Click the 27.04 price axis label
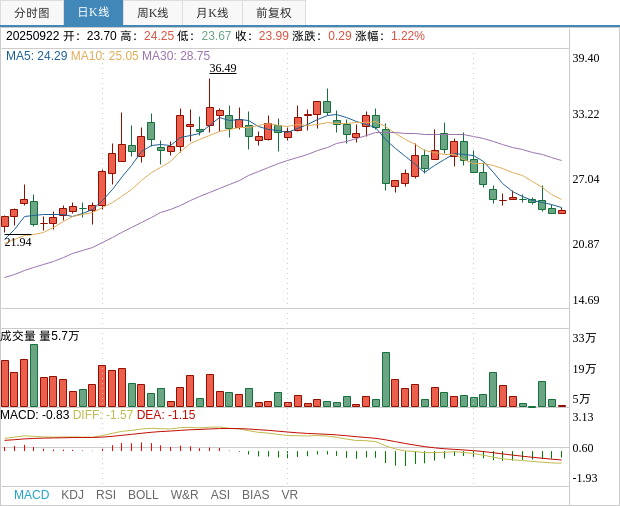Viewport: 620px width, 506px height. [586, 179]
